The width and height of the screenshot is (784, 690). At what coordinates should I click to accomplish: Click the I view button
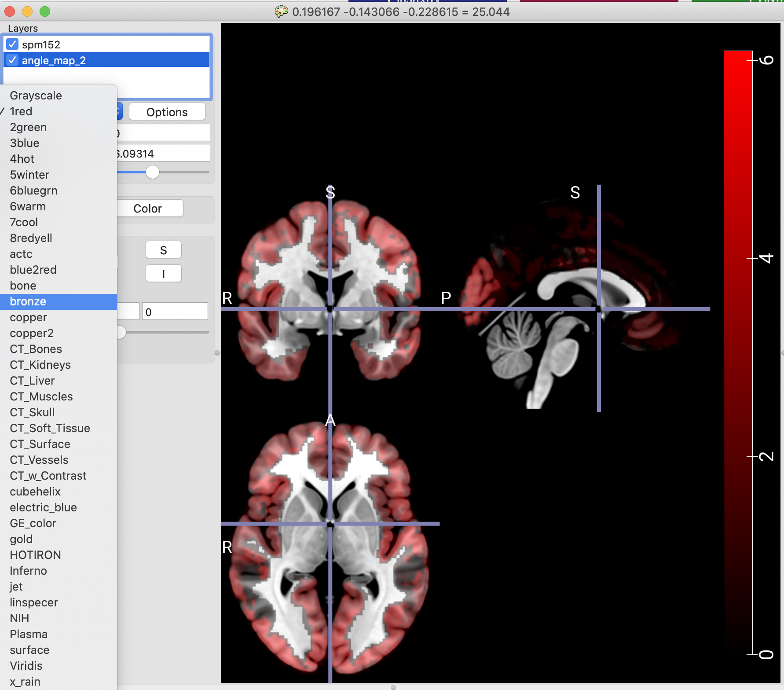[x=163, y=274]
